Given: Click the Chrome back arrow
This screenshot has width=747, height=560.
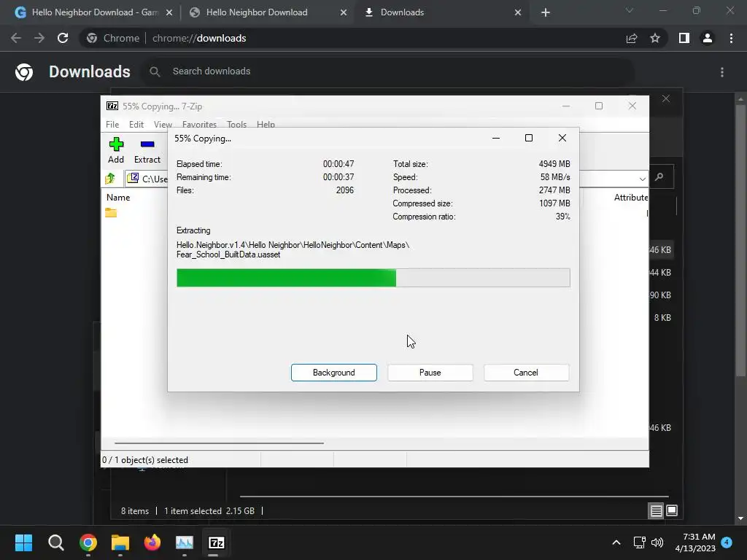Looking at the screenshot, I should click(x=16, y=38).
